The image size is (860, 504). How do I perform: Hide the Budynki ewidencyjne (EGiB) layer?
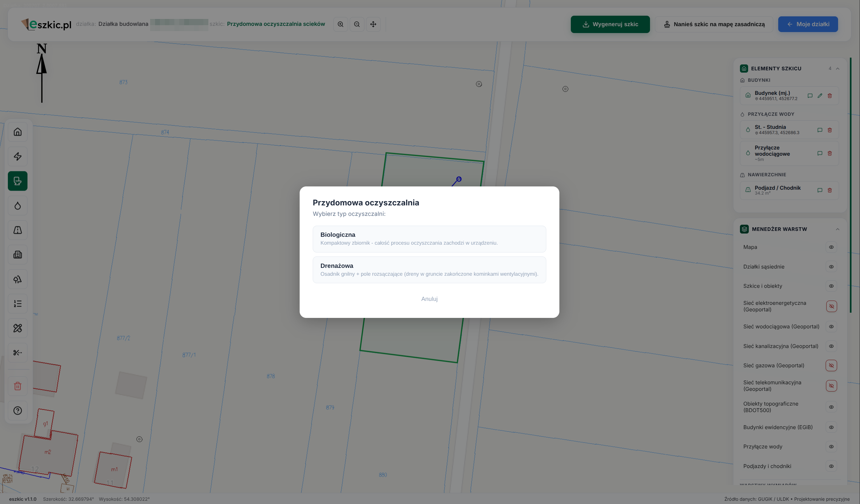pyautogui.click(x=831, y=427)
